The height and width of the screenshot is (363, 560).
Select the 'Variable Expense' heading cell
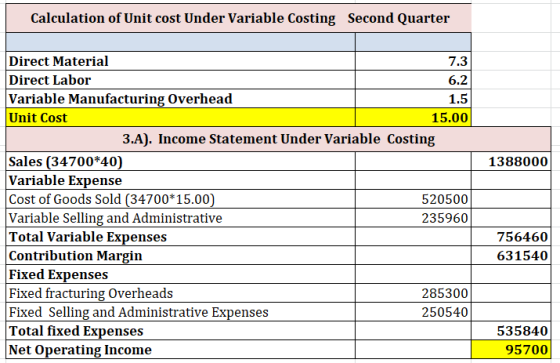pyautogui.click(x=181, y=180)
